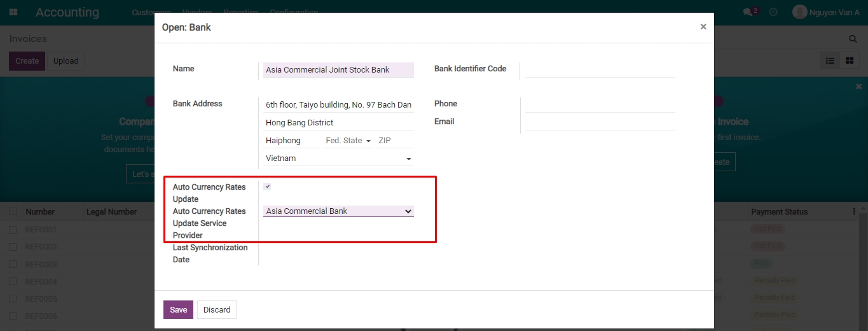Open the Fed. State dropdown
Screen dimensions: 868x331
tap(348, 141)
